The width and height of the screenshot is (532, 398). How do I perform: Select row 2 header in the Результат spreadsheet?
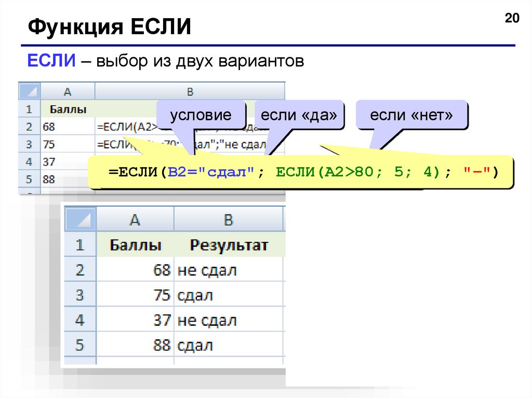pos(81,270)
